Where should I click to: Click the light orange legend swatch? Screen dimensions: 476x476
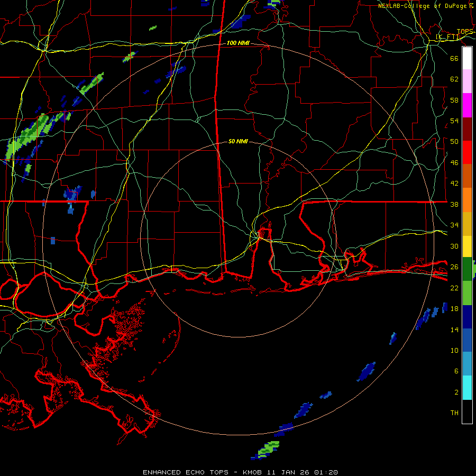click(x=467, y=200)
